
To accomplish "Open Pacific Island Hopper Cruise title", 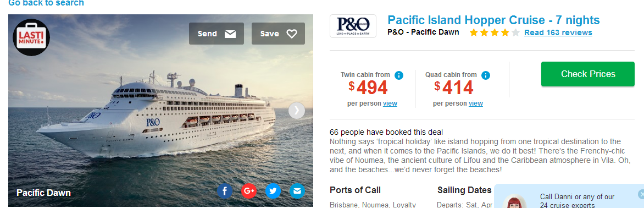I will point(493,20).
